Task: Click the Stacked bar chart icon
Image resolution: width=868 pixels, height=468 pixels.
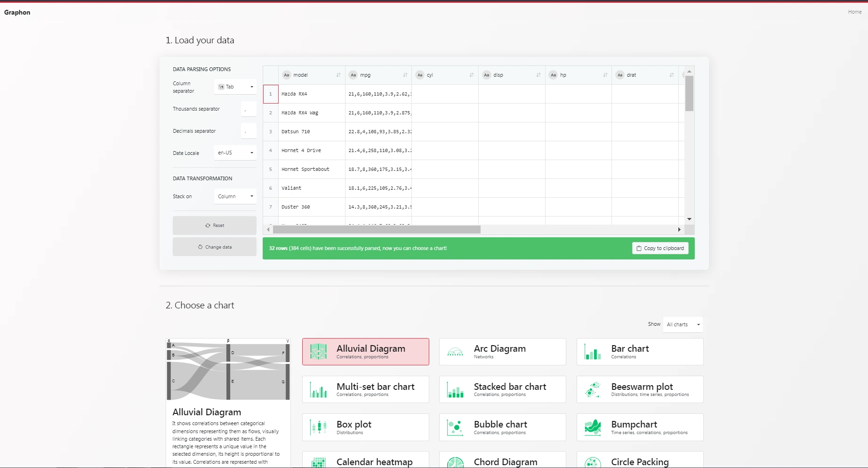Action: click(455, 389)
